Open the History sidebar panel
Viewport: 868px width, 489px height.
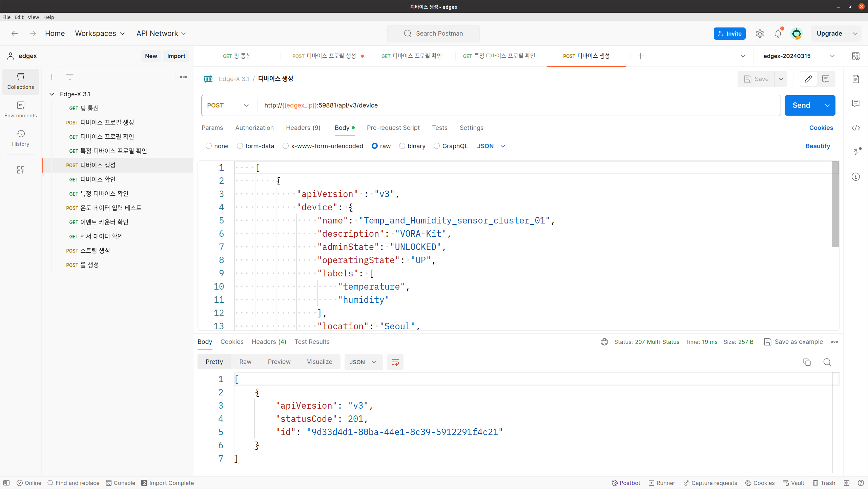21,138
